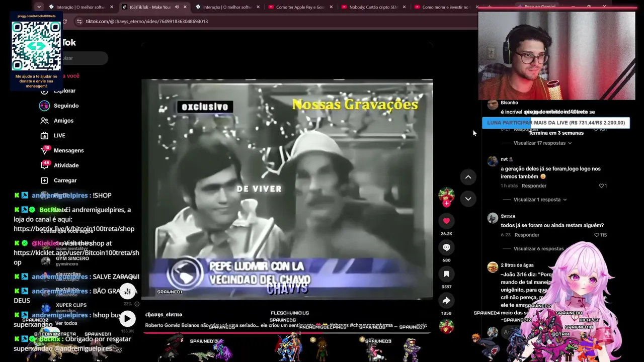The height and width of the screenshot is (362, 644).
Task: Switch to Nobody: Cartão cripto tab
Action: pos(373,7)
